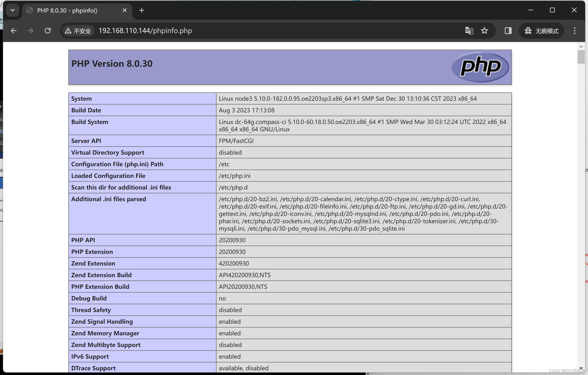Click the System row label
Image resolution: width=588 pixels, height=375 pixels.
82,99
